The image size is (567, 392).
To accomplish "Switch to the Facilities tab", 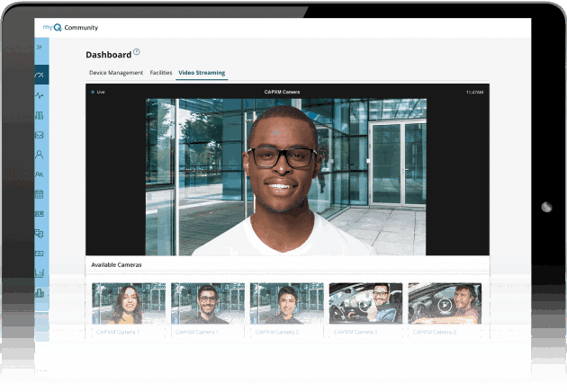I will [160, 73].
